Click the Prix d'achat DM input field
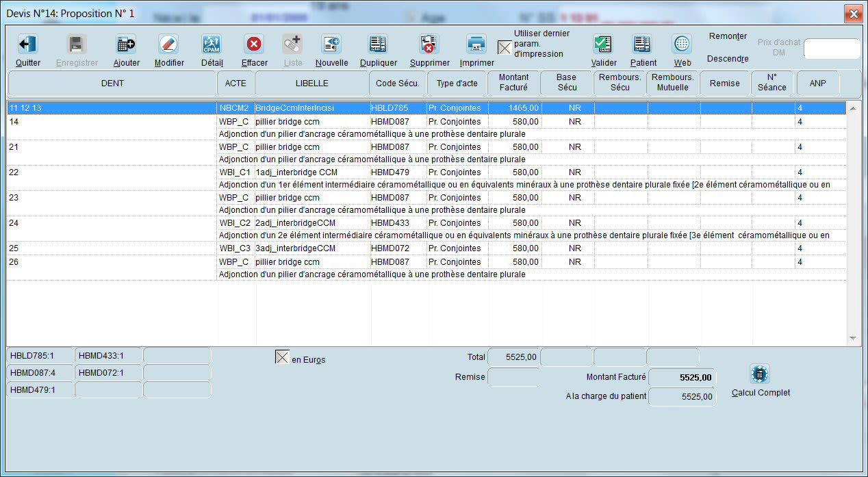The height and width of the screenshot is (477, 868). click(x=831, y=49)
